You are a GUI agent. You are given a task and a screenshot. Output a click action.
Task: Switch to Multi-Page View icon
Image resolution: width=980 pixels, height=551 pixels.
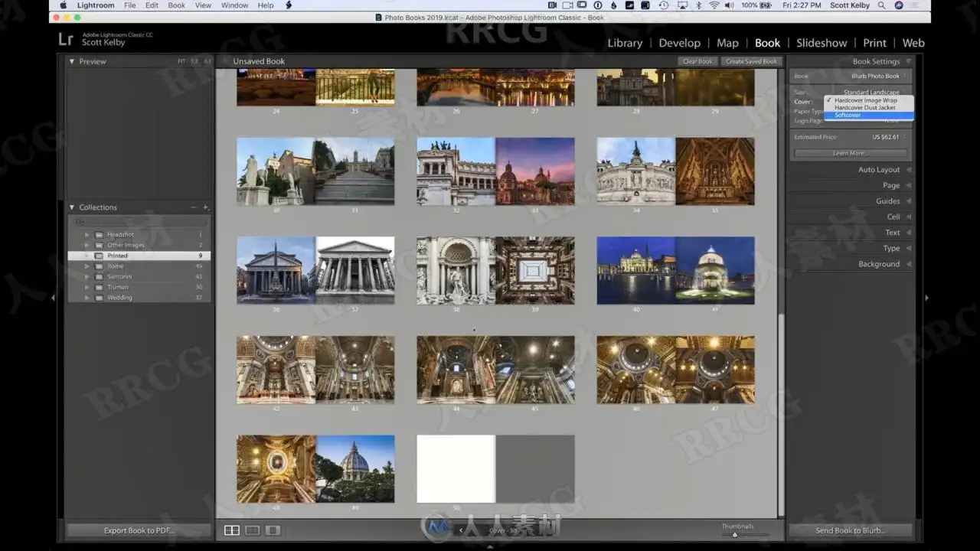coord(231,530)
